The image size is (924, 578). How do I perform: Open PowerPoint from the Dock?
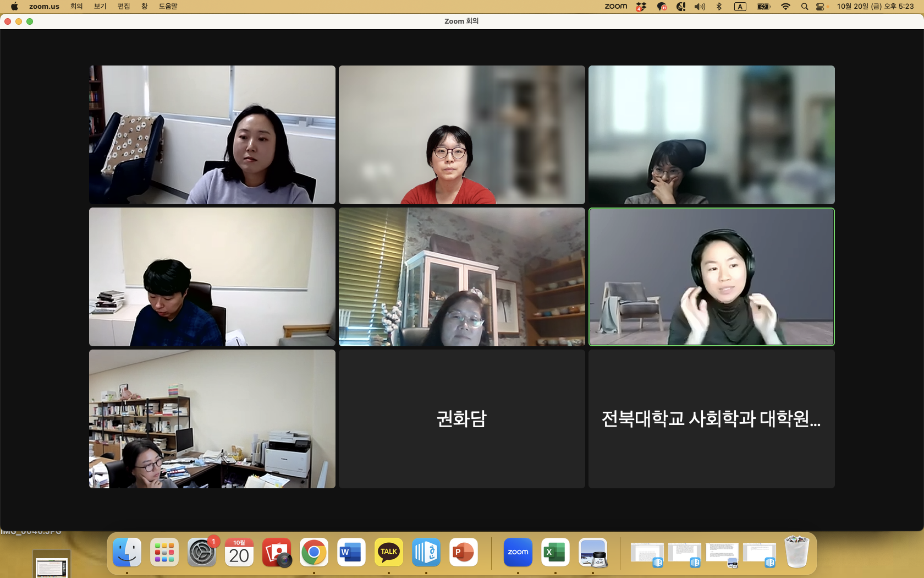[463, 552]
